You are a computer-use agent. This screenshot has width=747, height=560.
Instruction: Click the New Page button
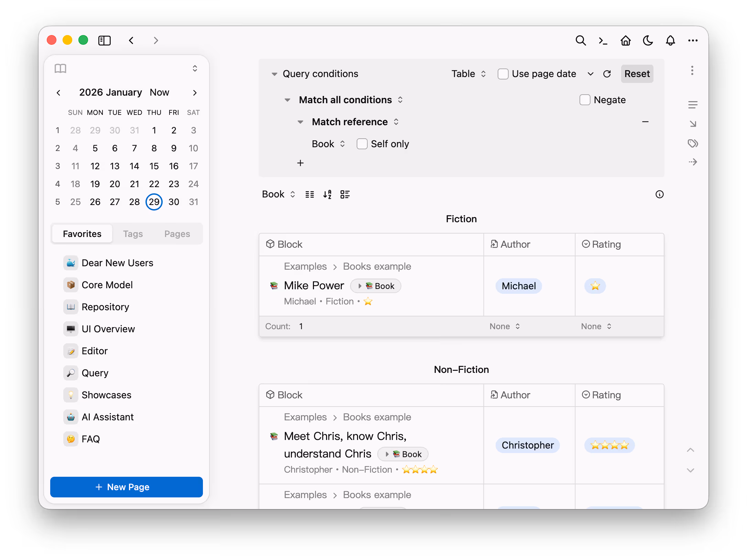(127, 487)
